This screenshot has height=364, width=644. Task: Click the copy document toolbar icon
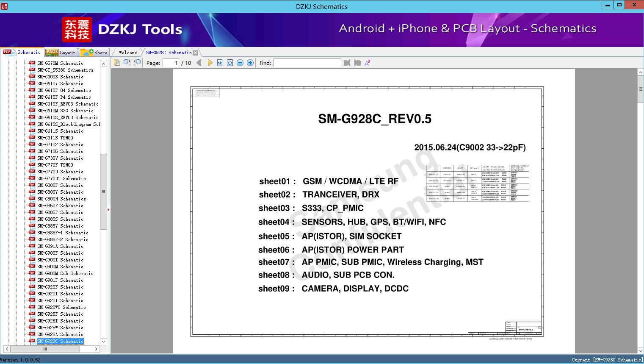pos(116,63)
